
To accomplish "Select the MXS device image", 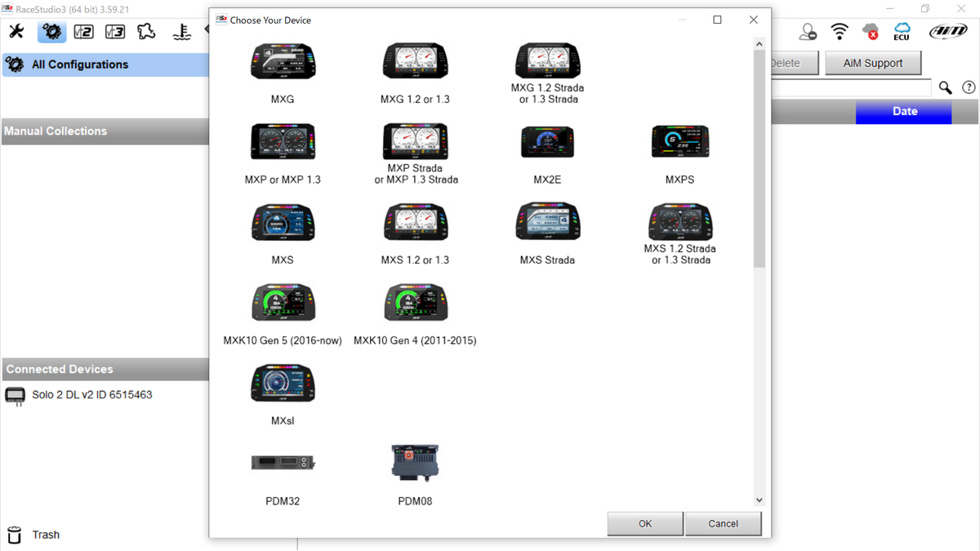I will (x=282, y=222).
